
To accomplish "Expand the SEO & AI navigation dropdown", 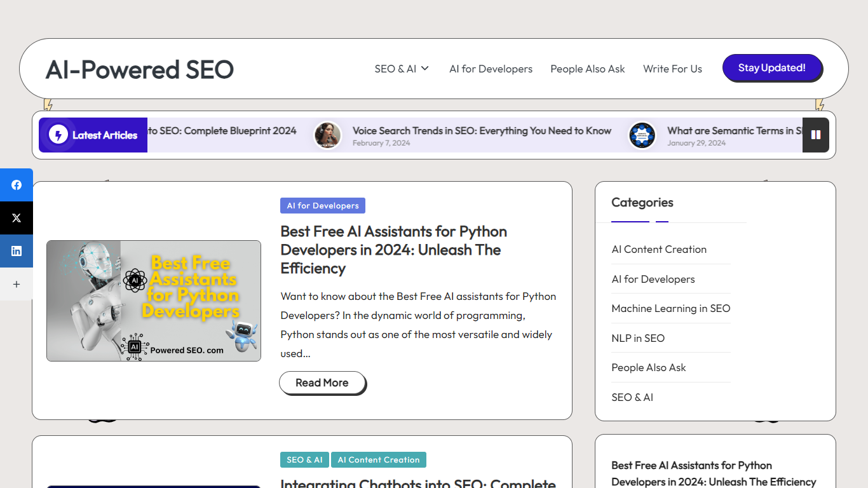I will tap(401, 69).
